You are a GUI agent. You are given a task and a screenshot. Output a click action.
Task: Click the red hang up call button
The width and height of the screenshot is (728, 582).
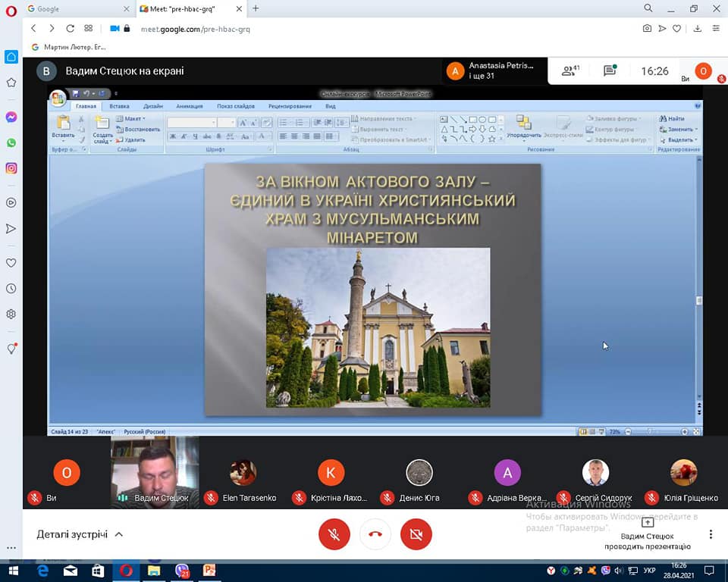(375, 534)
